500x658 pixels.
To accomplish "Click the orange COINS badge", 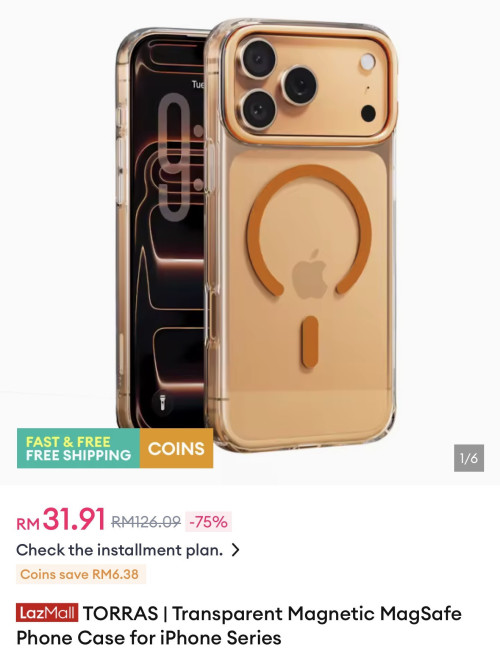I will point(176,448).
